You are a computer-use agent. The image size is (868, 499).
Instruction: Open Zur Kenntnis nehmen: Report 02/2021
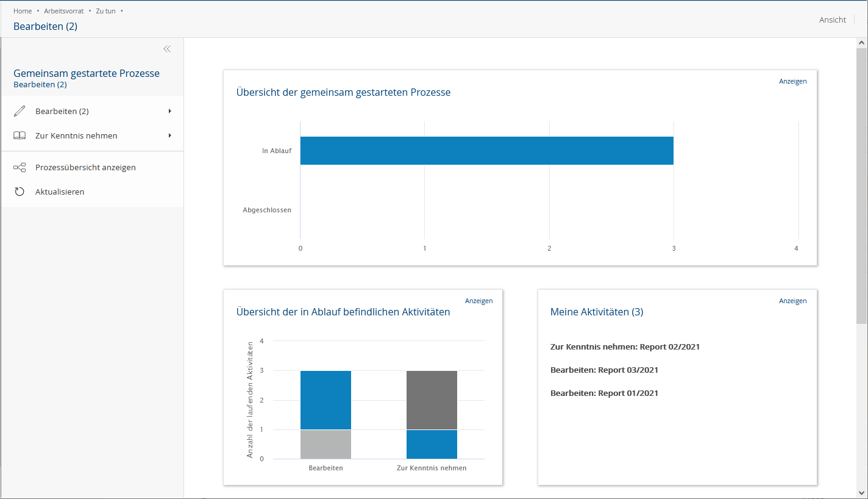point(625,346)
